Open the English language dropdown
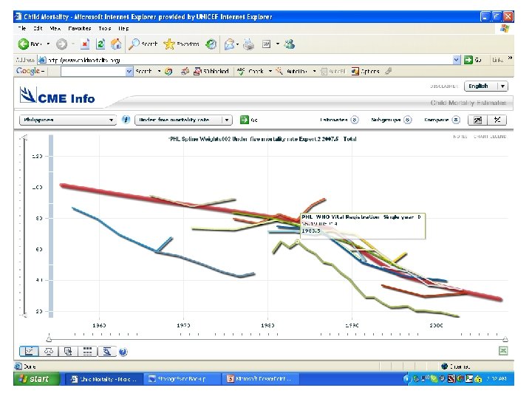Screen dimensions: 532x399 point(486,86)
